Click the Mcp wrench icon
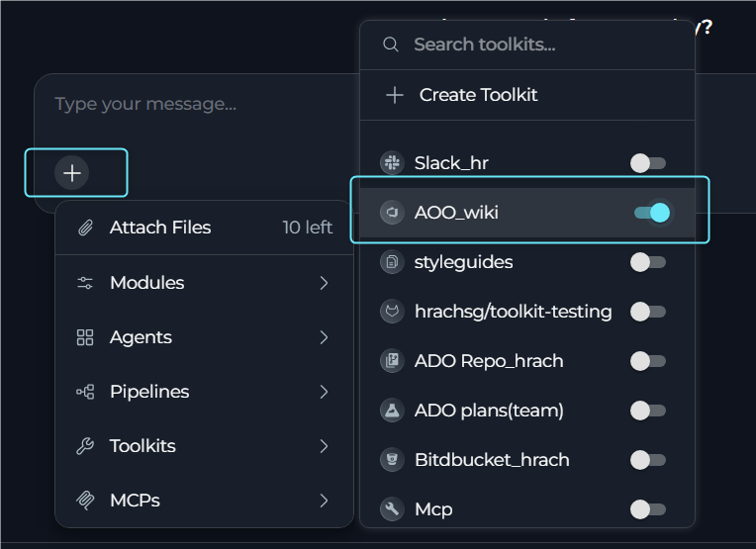The image size is (756, 549). pyautogui.click(x=392, y=509)
